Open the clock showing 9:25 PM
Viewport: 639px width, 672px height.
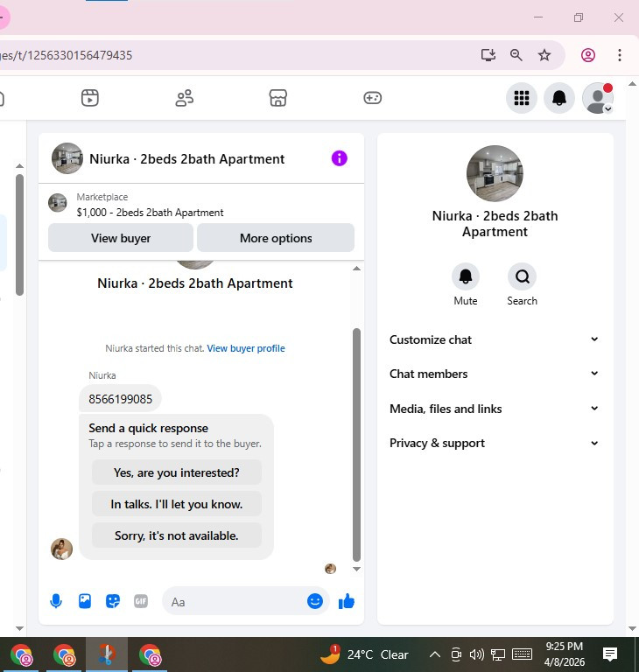[x=564, y=654]
